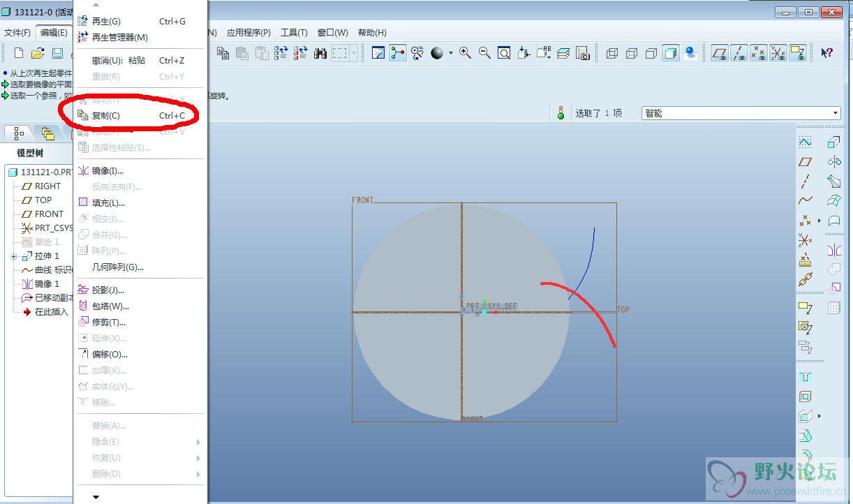Screen dimensions: 853x504
Task: Select the No Hidden display icon
Action: tap(651, 53)
